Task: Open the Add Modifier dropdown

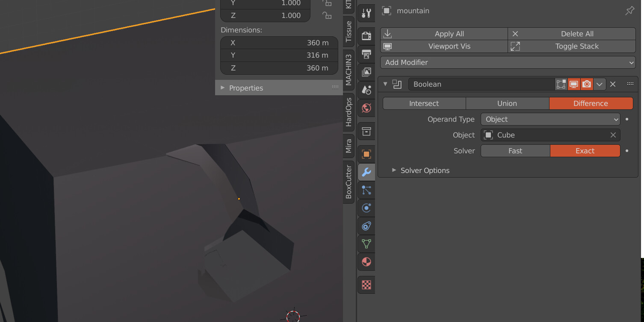Action: pos(508,62)
